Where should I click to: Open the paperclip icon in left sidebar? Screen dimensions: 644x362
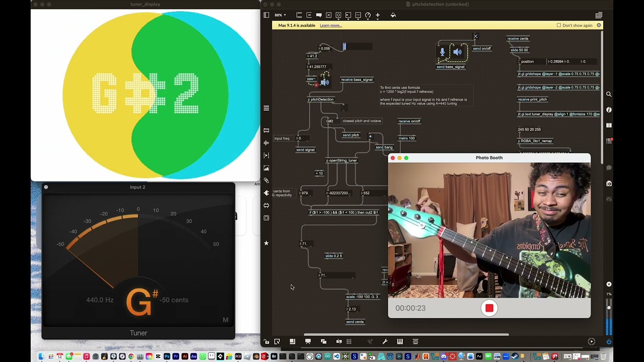[x=266, y=180]
